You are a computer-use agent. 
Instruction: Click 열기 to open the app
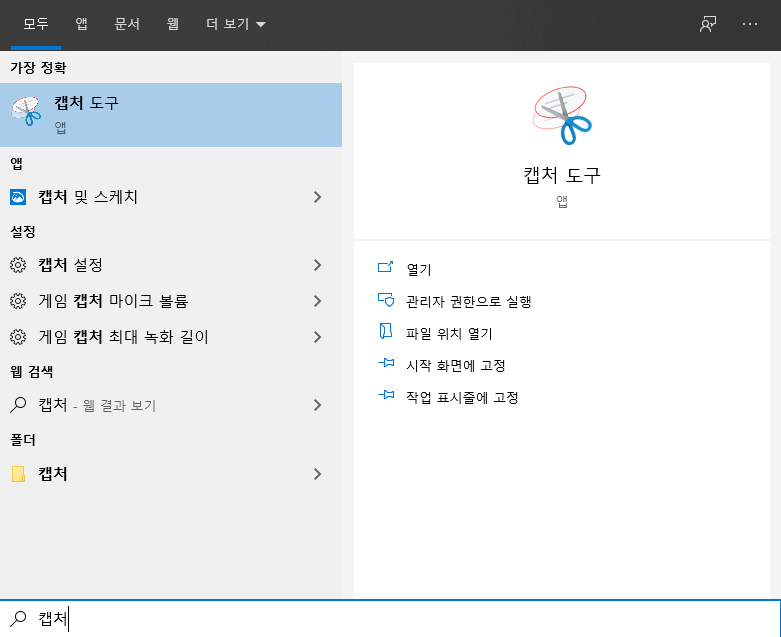click(419, 269)
